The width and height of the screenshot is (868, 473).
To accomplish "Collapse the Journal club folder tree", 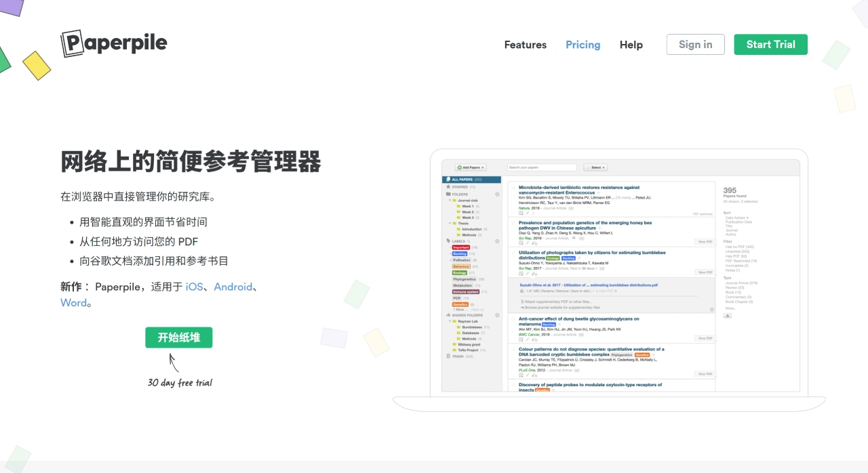I will 450,201.
